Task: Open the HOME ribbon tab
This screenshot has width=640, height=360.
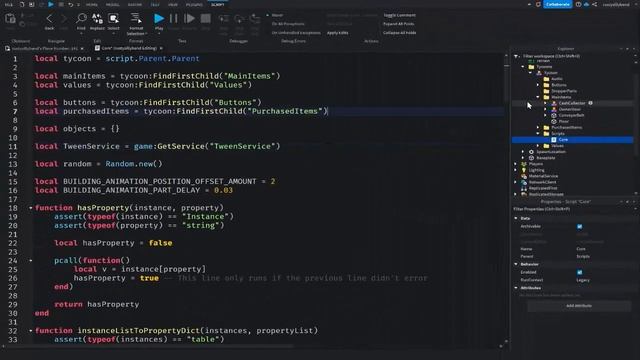Action: coord(92,4)
